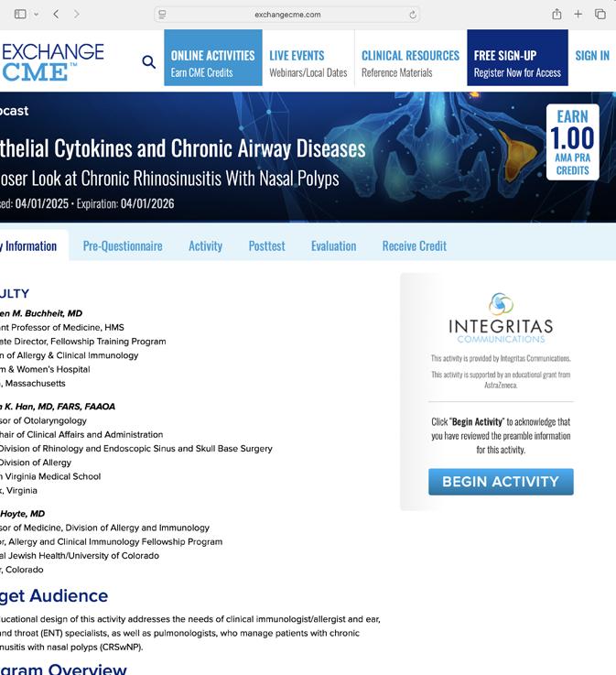This screenshot has height=675, width=616.
Task: Add a new tab with the plus icon
Action: pos(578,15)
